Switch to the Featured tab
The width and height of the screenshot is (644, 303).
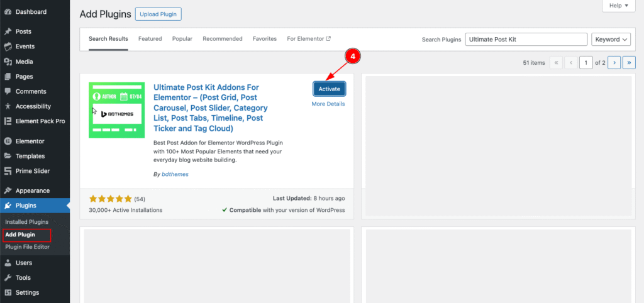150,39
